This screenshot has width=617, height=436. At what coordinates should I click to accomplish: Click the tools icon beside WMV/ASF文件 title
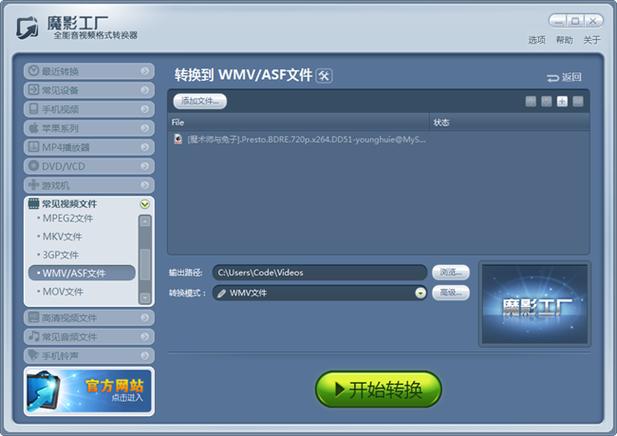pyautogui.click(x=324, y=76)
